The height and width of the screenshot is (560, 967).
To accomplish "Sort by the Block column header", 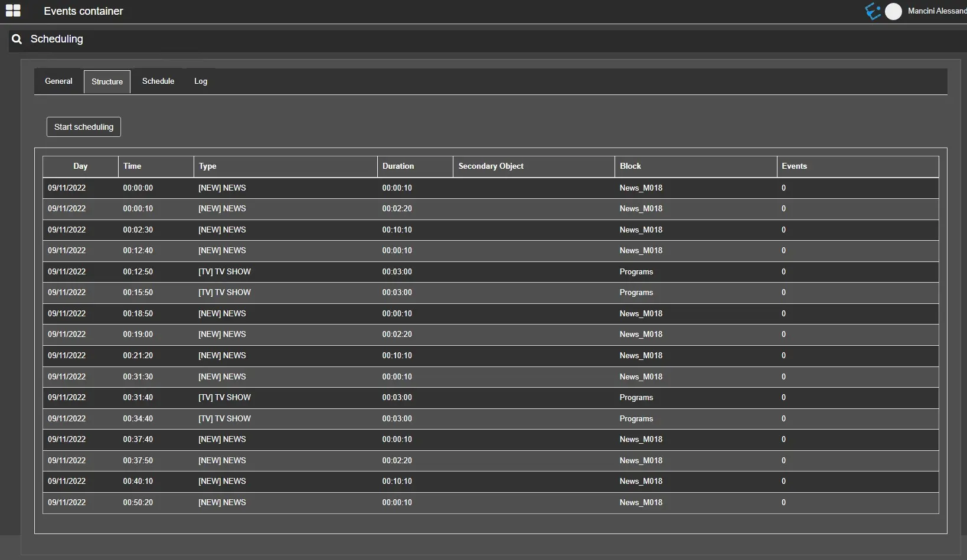I will [630, 166].
